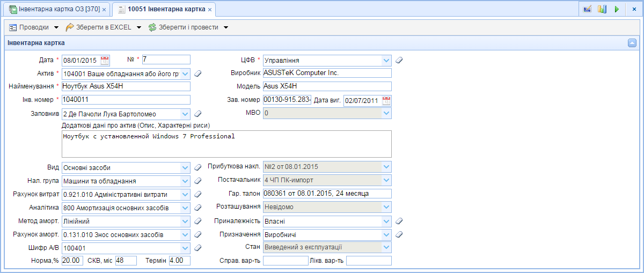Screen dimensions: 644x273
Task: Click the Виробник input field
Action: click(327, 73)
